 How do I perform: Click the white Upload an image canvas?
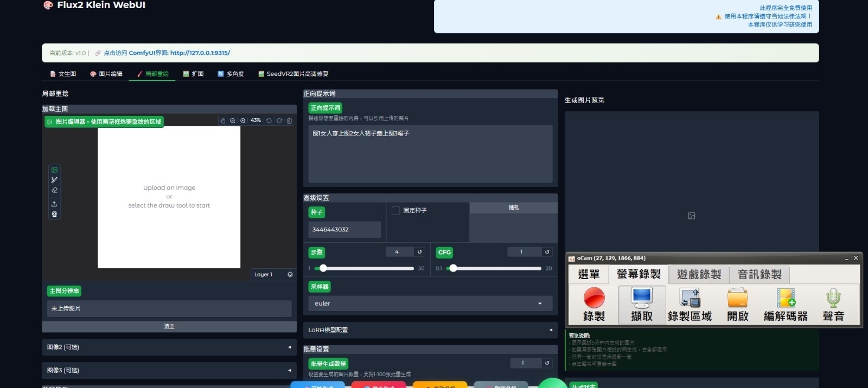click(169, 197)
